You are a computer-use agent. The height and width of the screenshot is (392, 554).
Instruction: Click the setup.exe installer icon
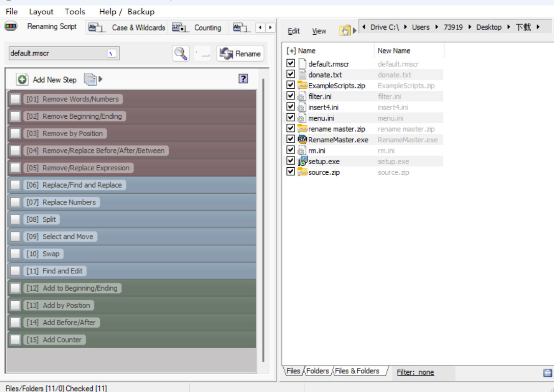pyautogui.click(x=302, y=161)
